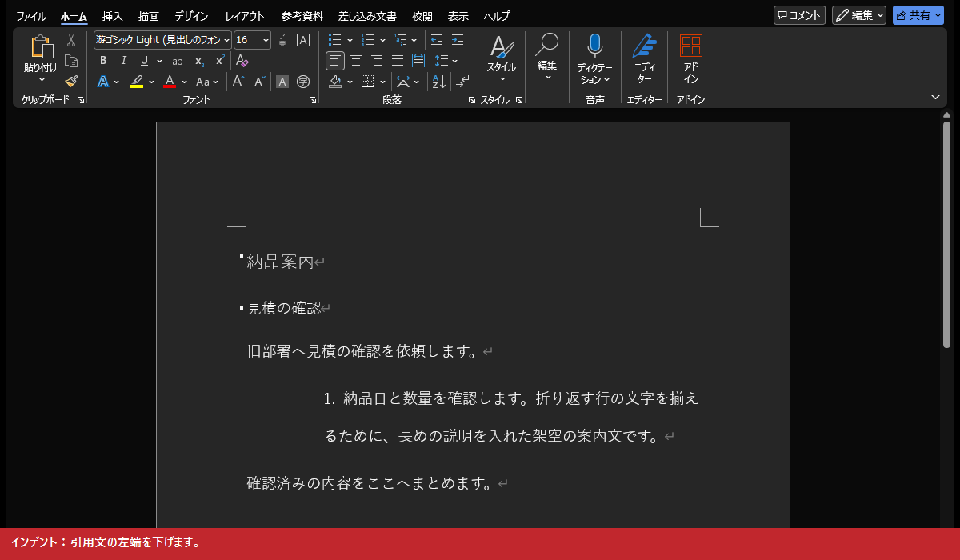Select the format painter brush

pos(71,81)
